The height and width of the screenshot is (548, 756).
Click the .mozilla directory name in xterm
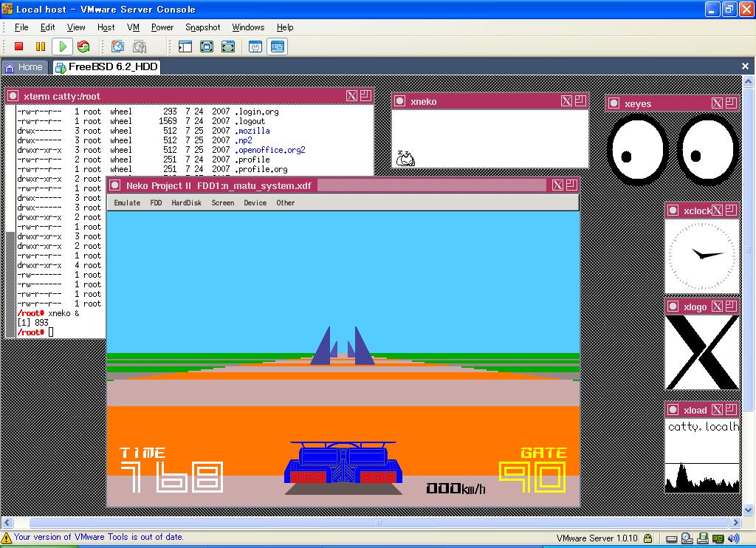click(252, 131)
